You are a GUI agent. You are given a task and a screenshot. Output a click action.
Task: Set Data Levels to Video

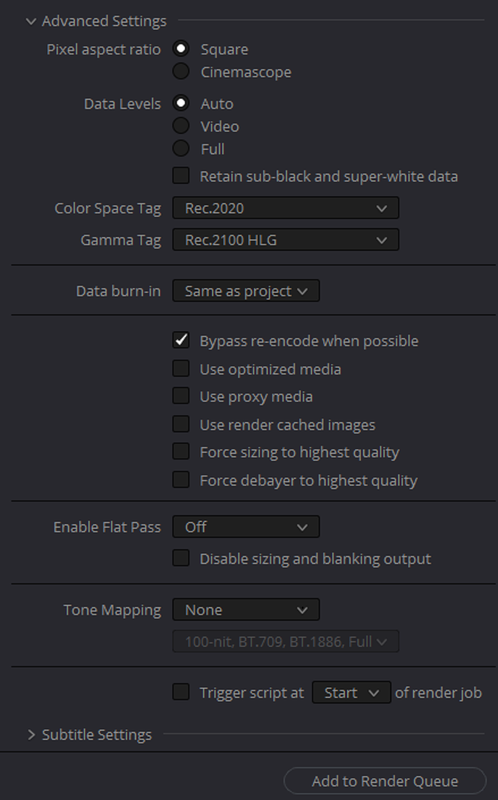(181, 126)
